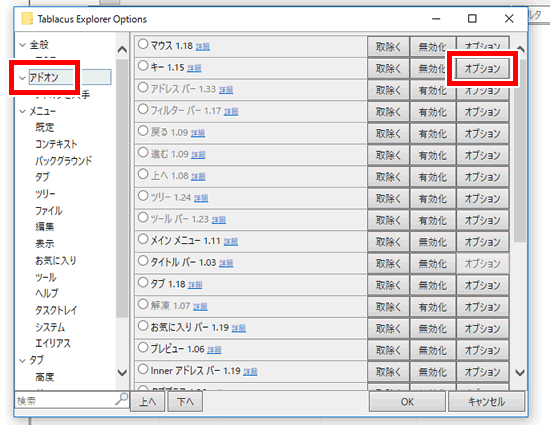Select 高度 under the タブ section
Image resolution: width=550 pixels, height=425 pixels.
pyautogui.click(x=45, y=377)
